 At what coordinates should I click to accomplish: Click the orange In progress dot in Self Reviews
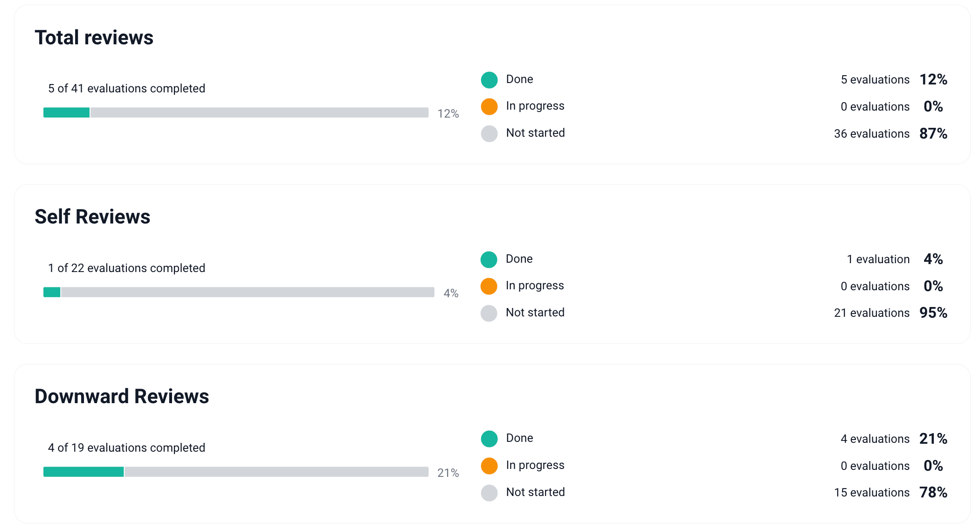(x=489, y=286)
